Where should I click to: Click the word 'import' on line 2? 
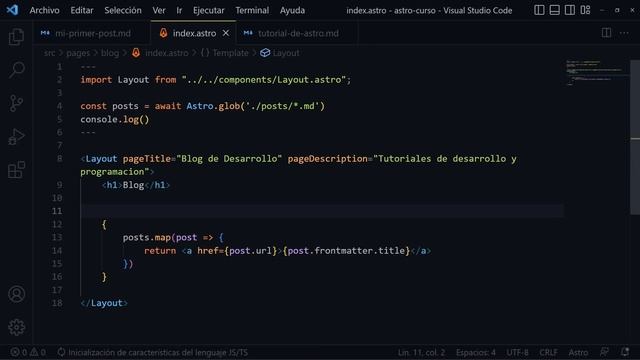coord(96,80)
